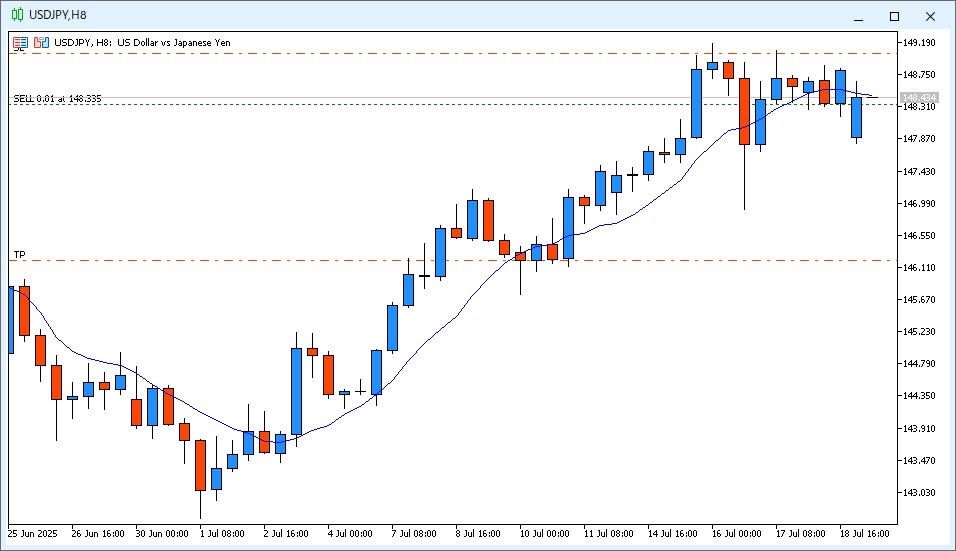Screen dimensions: 956x551
Task: Click the '14 Jul 16:00' time label
Action: click(x=672, y=533)
